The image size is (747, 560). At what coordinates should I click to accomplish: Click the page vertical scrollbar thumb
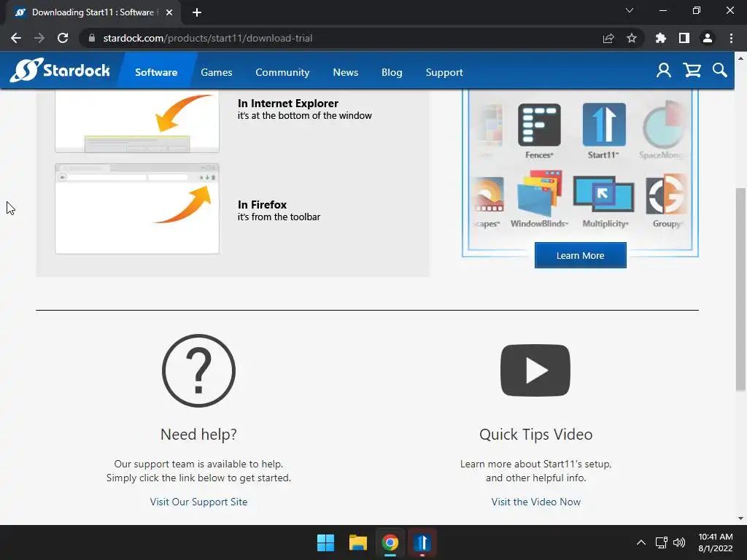(x=740, y=289)
